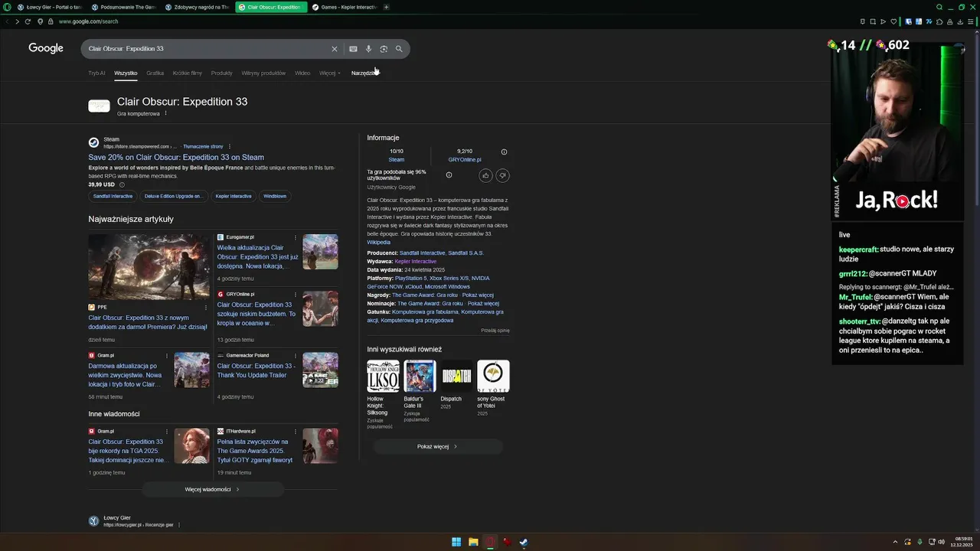Expand Więcej wiadomości news button

pos(212,489)
